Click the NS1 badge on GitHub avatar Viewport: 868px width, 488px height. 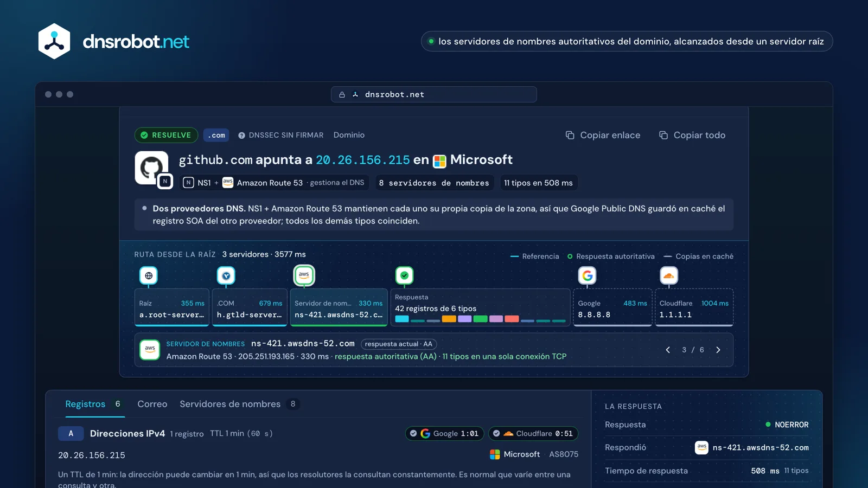coord(165,182)
